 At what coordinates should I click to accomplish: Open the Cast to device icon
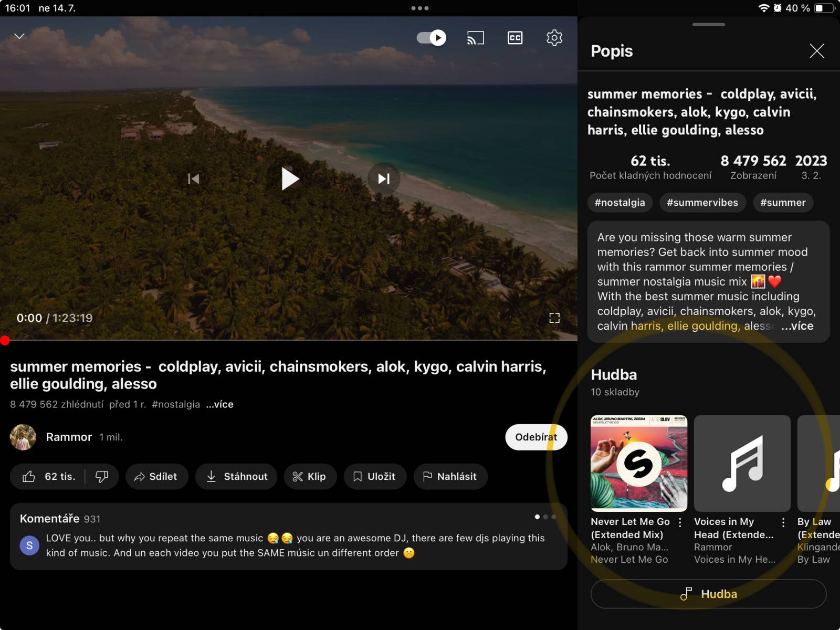475,38
